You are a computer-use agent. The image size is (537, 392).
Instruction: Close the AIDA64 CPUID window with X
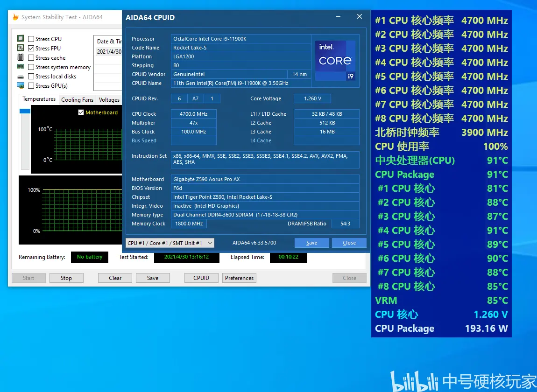pos(360,16)
